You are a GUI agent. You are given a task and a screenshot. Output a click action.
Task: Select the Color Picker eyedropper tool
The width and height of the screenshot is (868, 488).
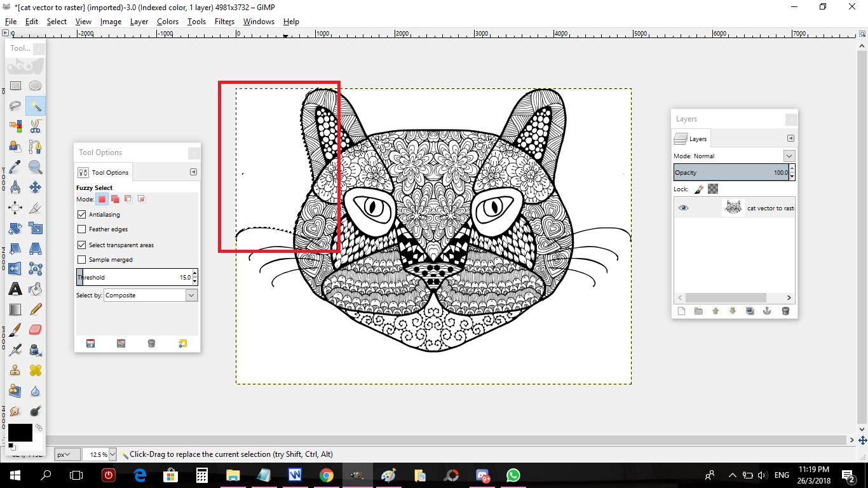point(15,167)
